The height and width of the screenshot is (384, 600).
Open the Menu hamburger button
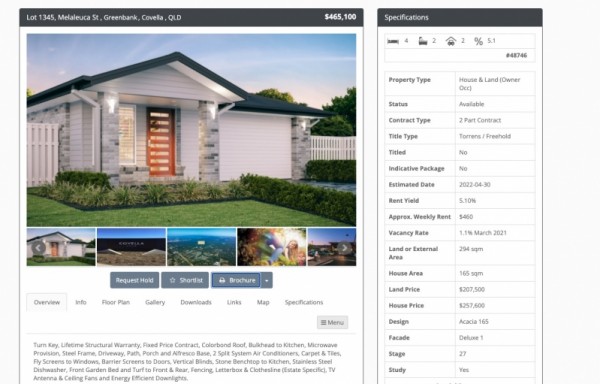(x=333, y=322)
